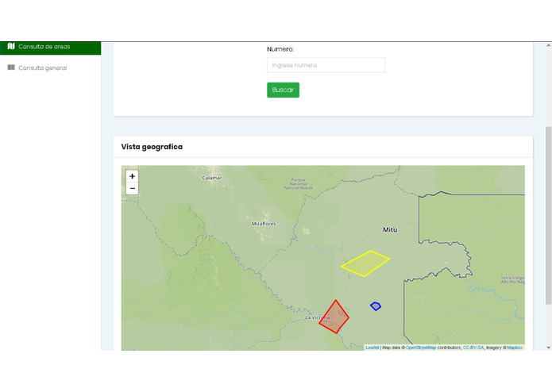Zoom in the map with plus button
This screenshot has height=392, width=552.
tap(132, 176)
